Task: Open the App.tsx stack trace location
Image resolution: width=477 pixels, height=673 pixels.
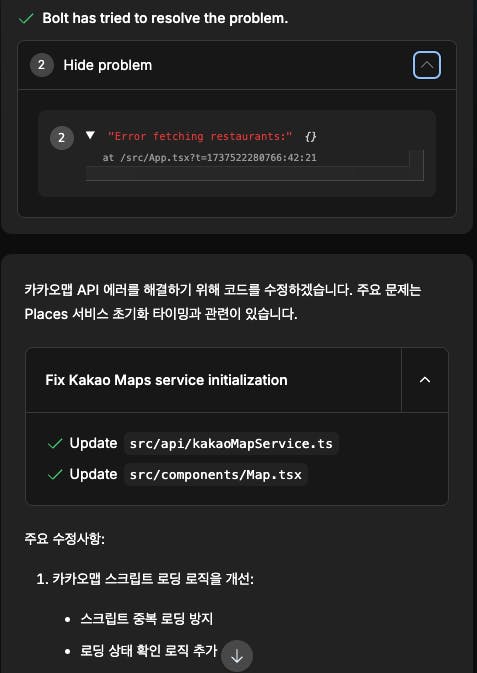Action: 210,158
